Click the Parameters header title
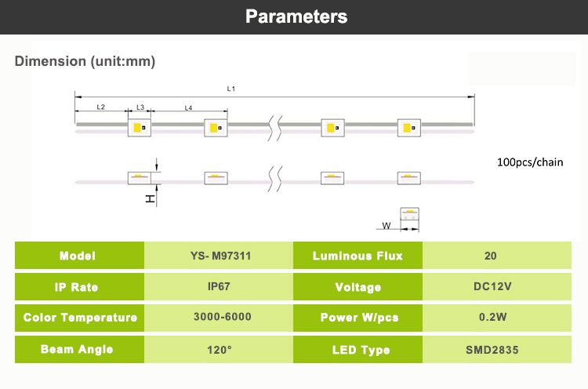Image resolution: width=588 pixels, height=389 pixels. (296, 17)
